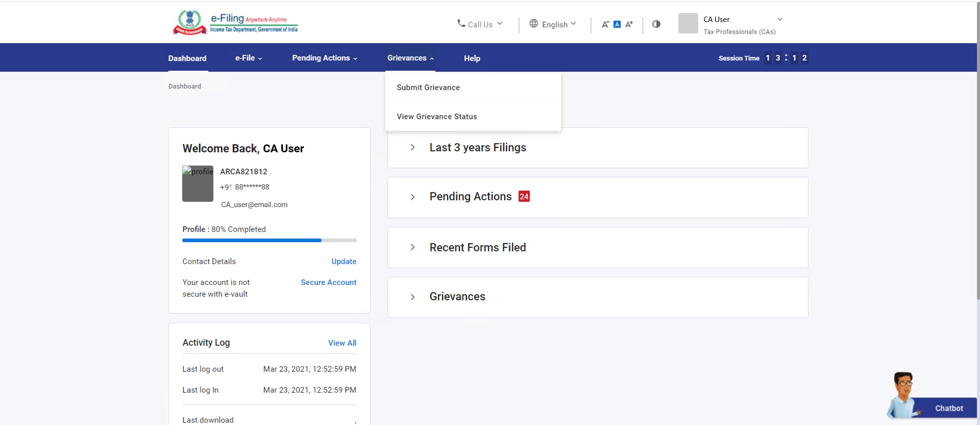Select Submit Grievance from menu
This screenshot has width=980, height=425.
coord(428,88)
